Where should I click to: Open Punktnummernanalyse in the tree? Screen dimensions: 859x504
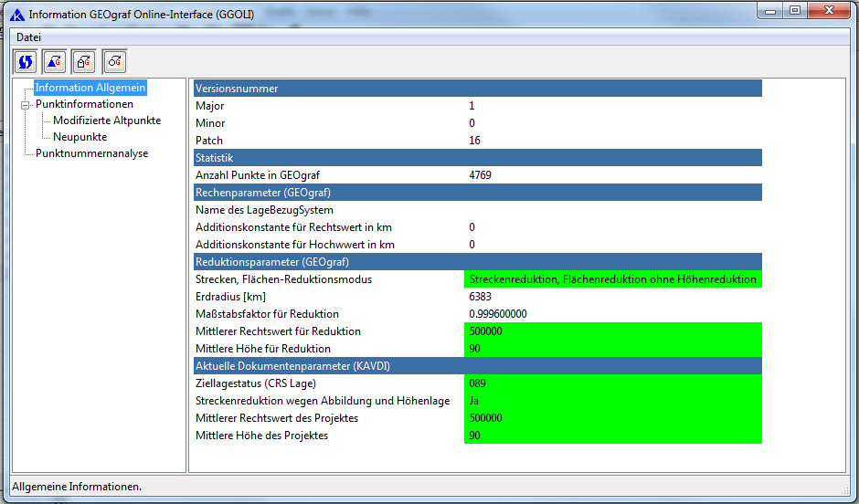(x=91, y=153)
